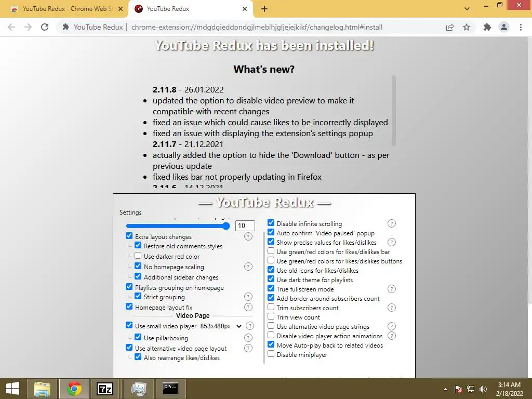The image size is (532, 399).
Task: Click the settings panel scrollbar divider
Action: pyautogui.click(x=264, y=297)
